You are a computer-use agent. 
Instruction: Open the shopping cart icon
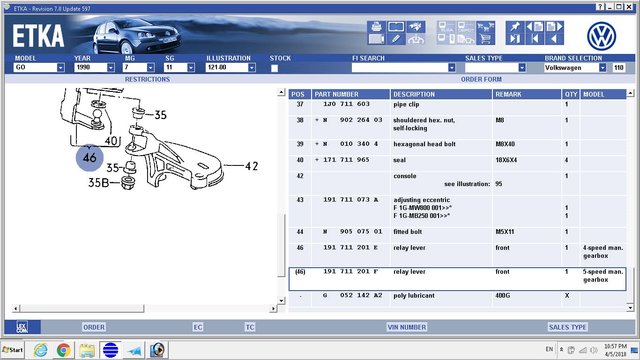click(485, 39)
